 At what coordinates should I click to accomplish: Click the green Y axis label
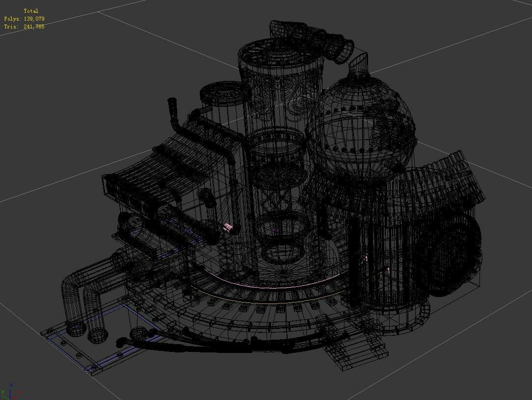coord(2,391)
